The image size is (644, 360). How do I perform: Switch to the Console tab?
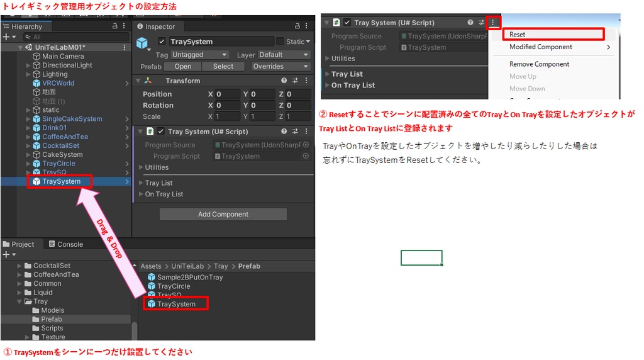coord(65,244)
